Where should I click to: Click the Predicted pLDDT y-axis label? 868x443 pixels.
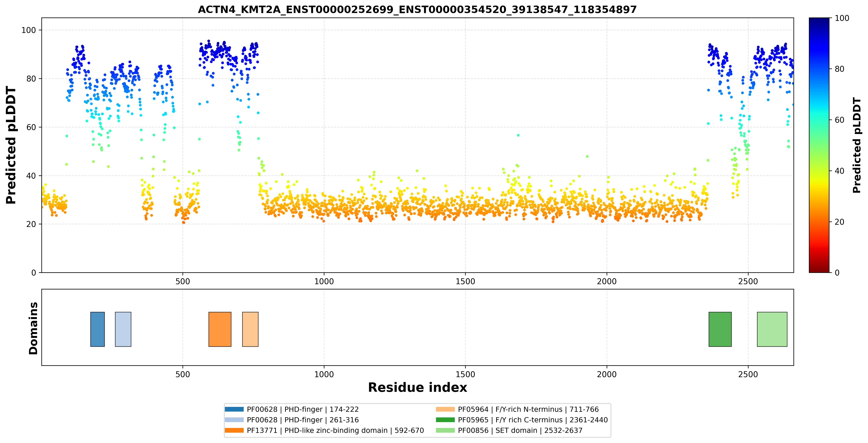point(11,145)
